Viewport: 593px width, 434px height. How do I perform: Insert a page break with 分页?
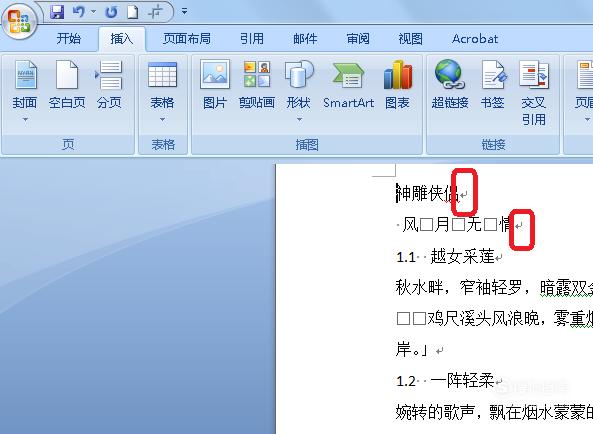109,85
